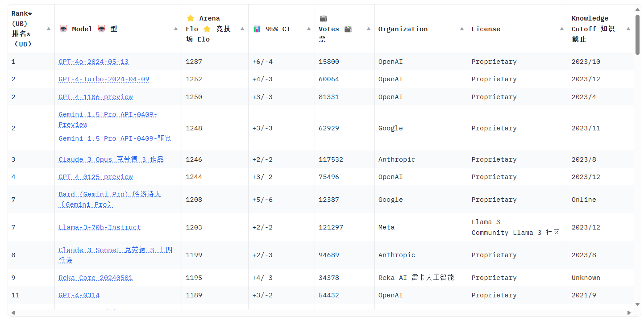Click sort arrow in Model column
This screenshot has height=317, width=644.
(176, 29)
